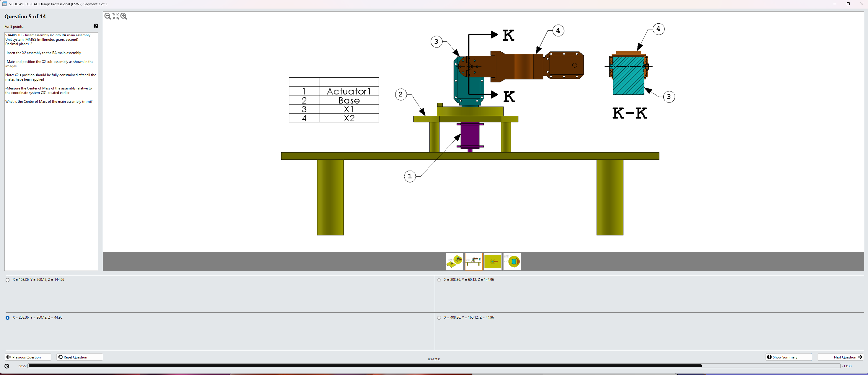868x375 pixels.
Task: Click the Base cell in the parts table
Action: [x=349, y=100]
